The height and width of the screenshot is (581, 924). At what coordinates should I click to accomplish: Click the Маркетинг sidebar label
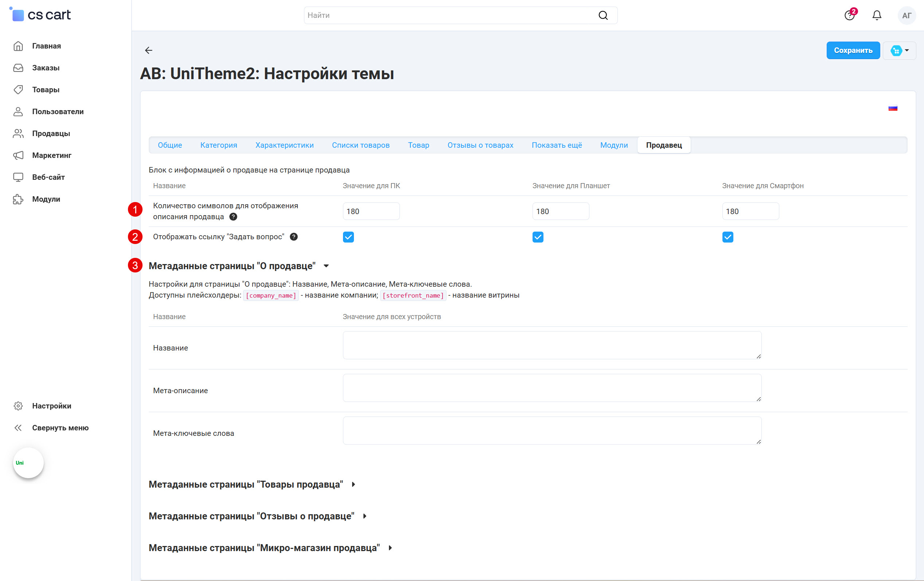[x=52, y=155]
